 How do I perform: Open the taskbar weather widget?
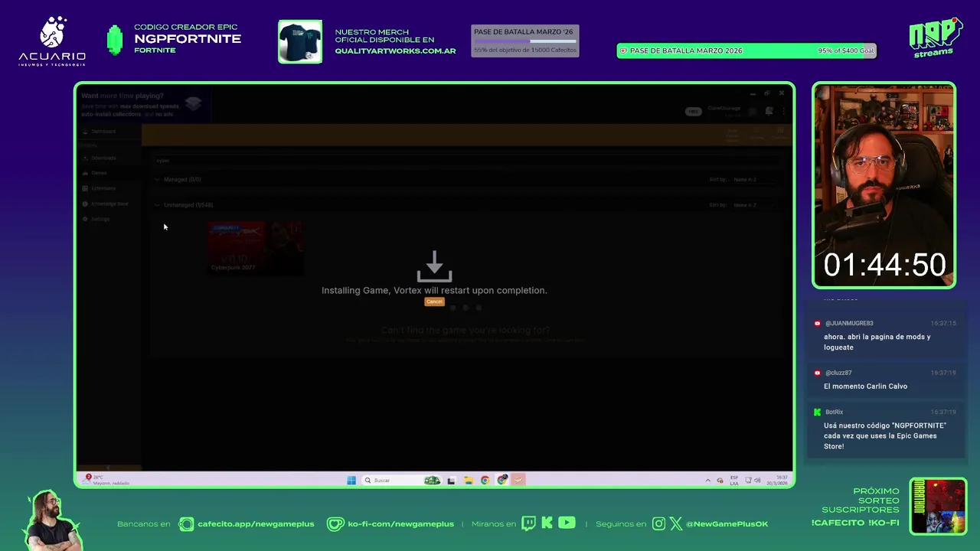click(x=106, y=481)
